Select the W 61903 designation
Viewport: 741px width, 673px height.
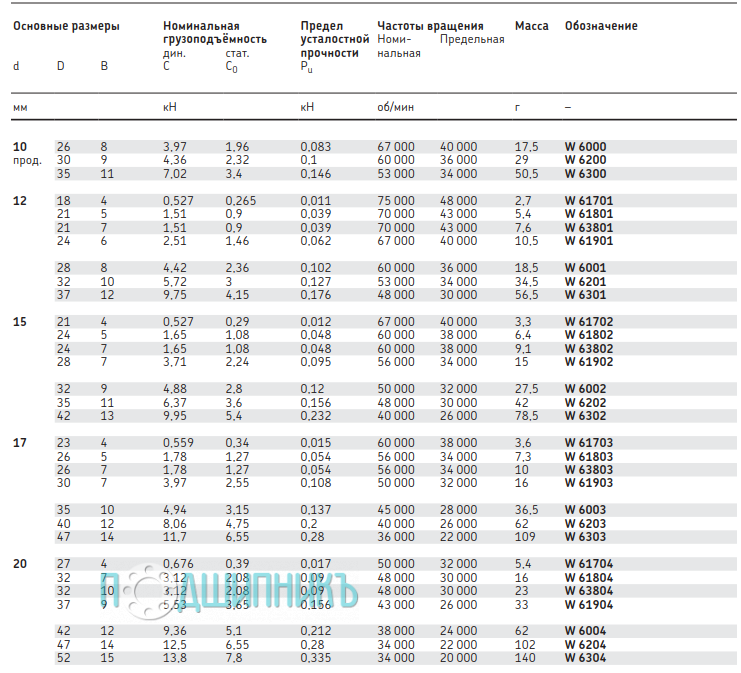pos(589,483)
